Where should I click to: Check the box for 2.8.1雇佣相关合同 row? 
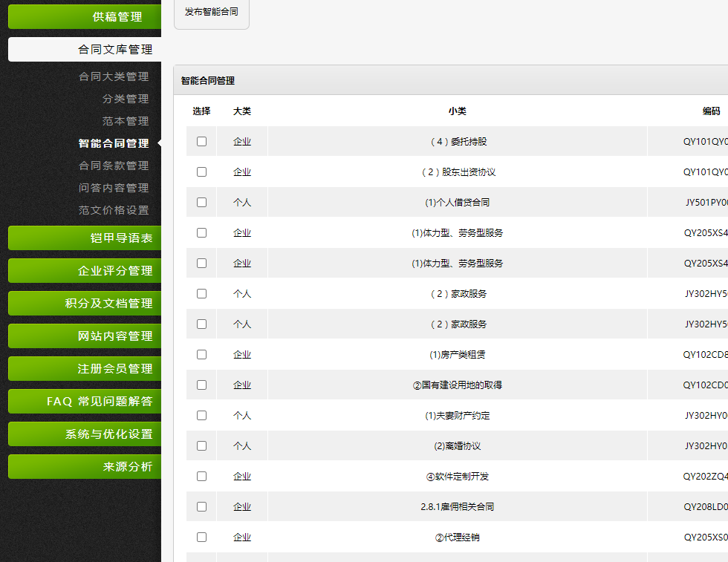pyautogui.click(x=201, y=507)
